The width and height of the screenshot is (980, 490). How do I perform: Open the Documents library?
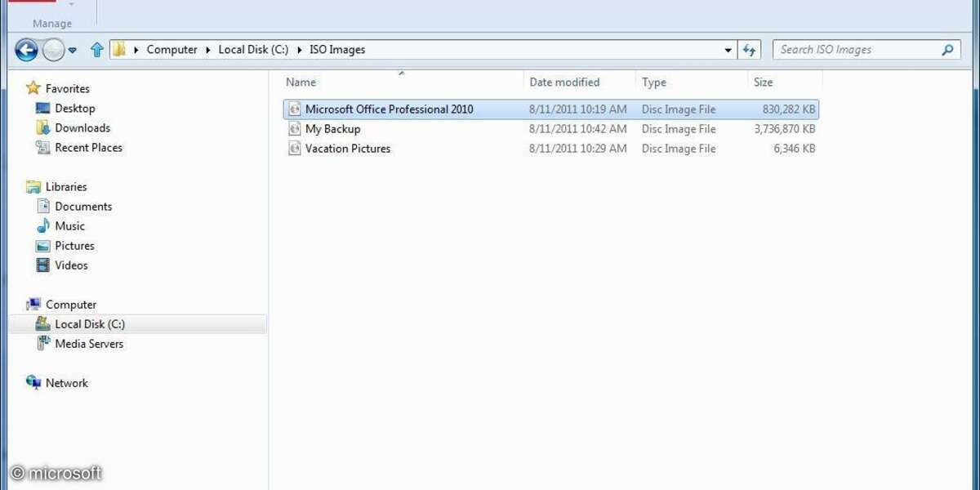coord(82,206)
